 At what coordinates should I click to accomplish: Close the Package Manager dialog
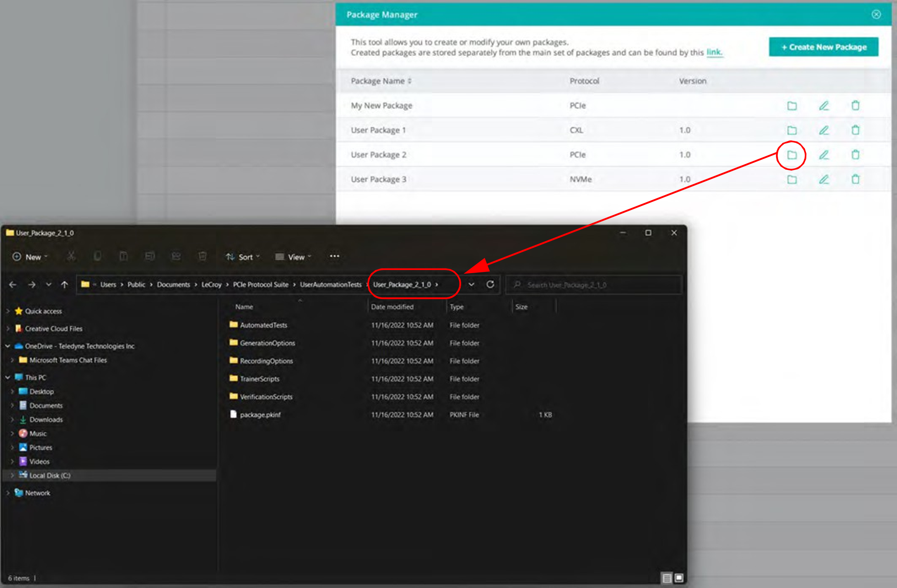click(x=876, y=15)
